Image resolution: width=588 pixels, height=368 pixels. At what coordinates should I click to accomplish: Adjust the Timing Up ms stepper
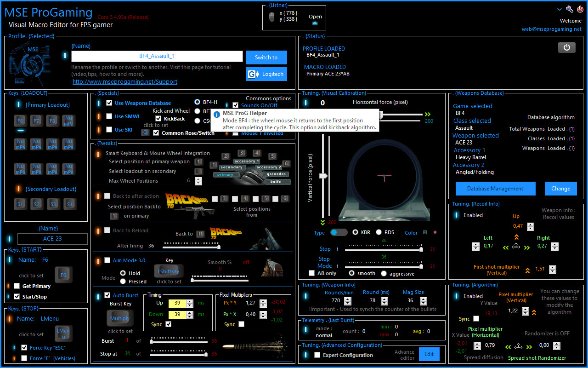click(x=190, y=303)
